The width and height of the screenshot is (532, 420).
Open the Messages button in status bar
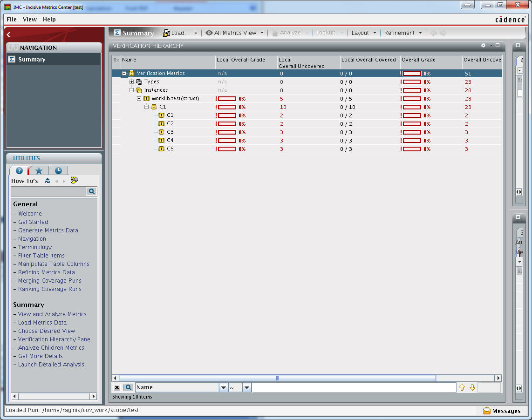(x=502, y=411)
